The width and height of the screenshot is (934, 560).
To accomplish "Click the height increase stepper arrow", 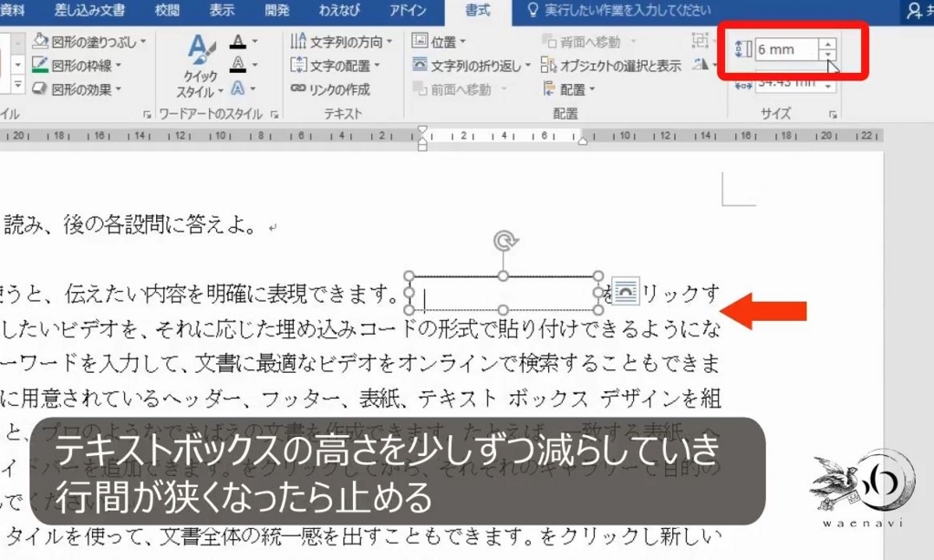I will pos(827,45).
